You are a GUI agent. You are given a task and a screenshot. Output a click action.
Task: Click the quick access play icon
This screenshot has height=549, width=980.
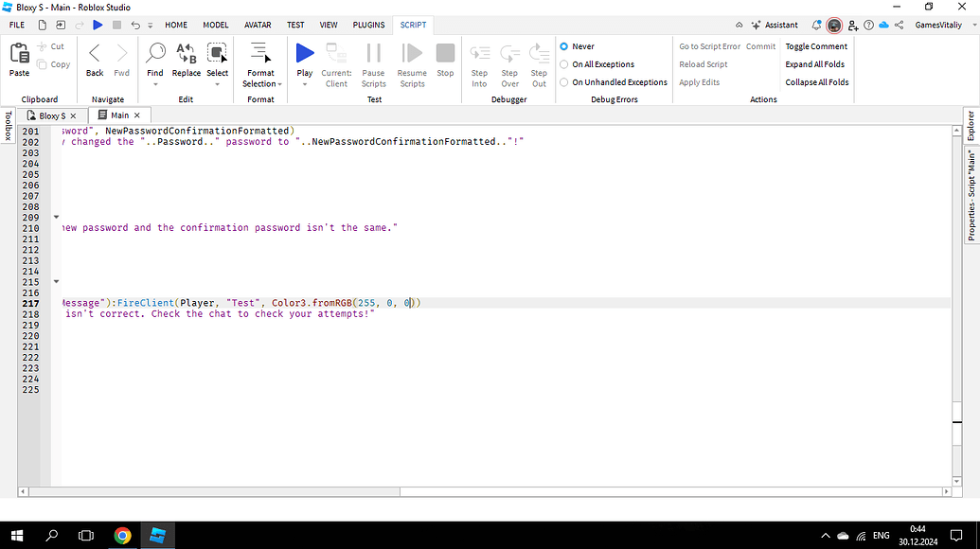tap(98, 25)
